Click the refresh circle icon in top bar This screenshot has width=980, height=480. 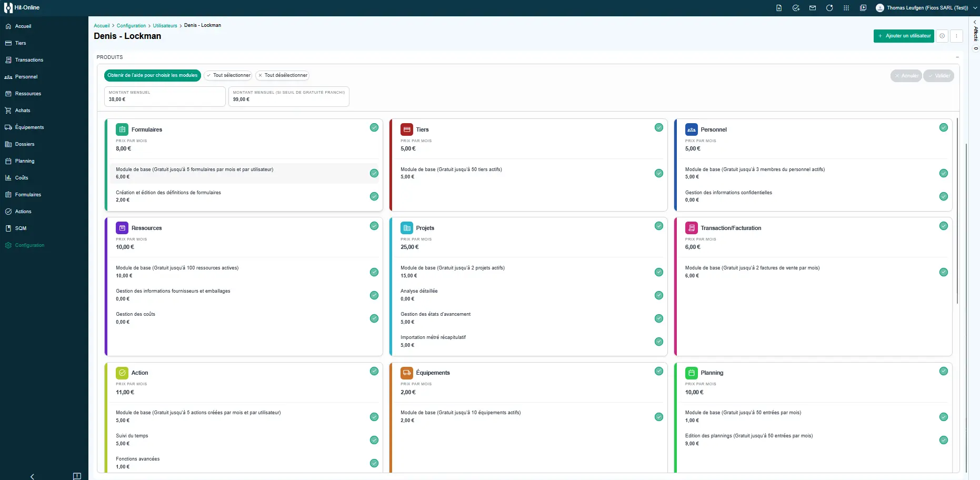tap(829, 8)
